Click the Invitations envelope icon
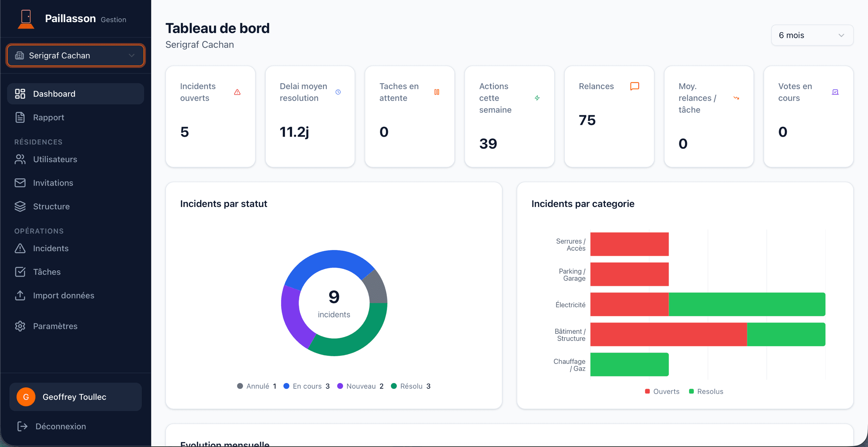 [20, 183]
